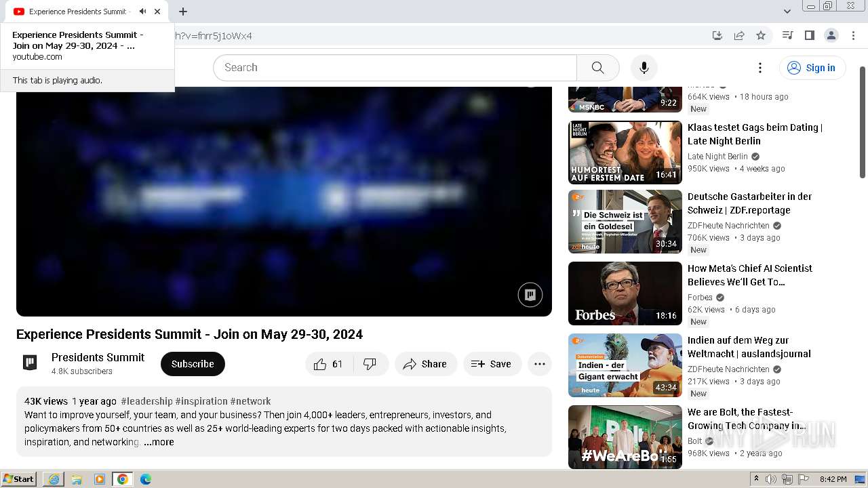
Task: Switch to Chrome in the taskbar
Action: 123,479
